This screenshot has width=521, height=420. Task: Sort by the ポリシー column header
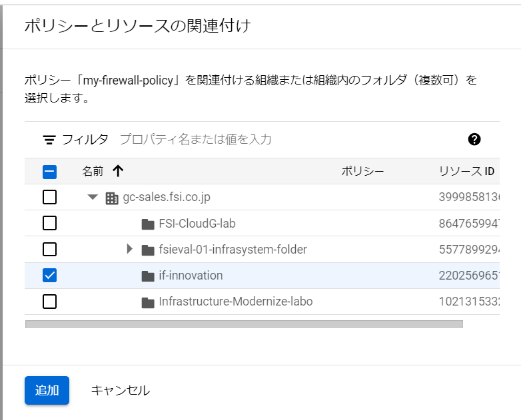(362, 171)
